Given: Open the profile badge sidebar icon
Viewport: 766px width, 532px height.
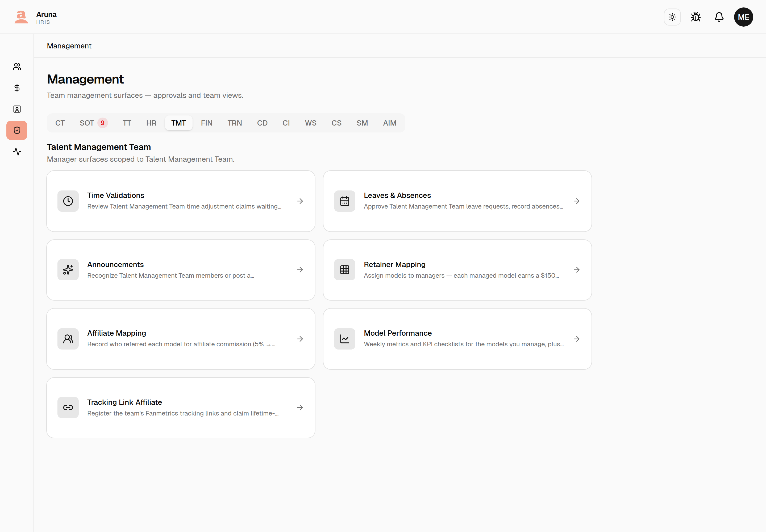Looking at the screenshot, I should [17, 109].
